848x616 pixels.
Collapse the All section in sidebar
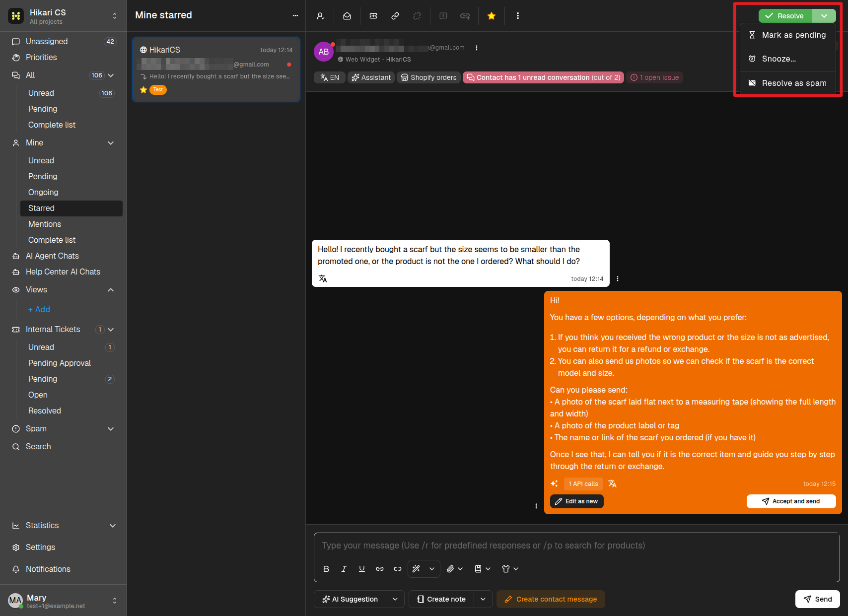111,75
